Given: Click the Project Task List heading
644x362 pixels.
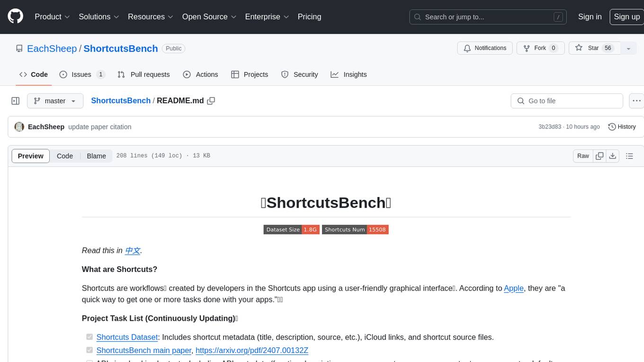Looking at the screenshot, I should [160, 318].
